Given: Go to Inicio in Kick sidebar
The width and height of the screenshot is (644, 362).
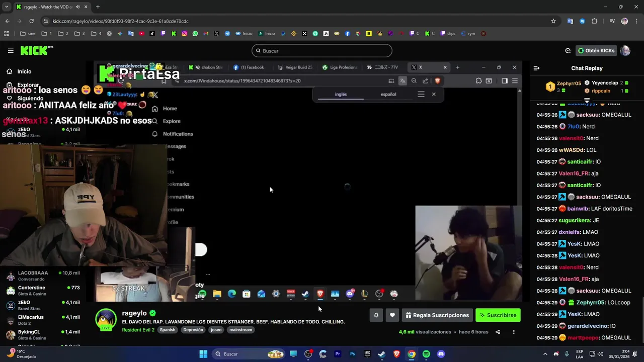Looking at the screenshot, I should 24,71.
